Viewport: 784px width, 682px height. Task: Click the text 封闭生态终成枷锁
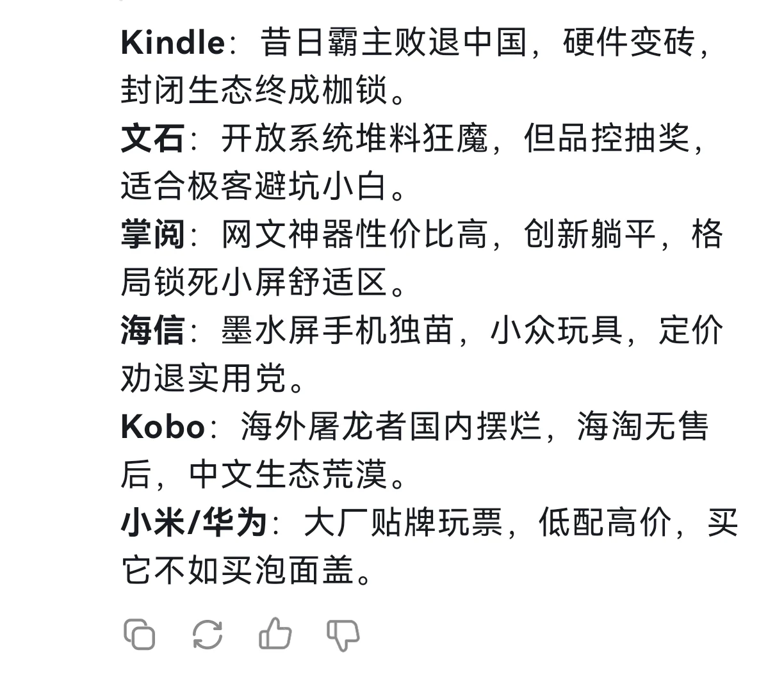click(x=255, y=90)
